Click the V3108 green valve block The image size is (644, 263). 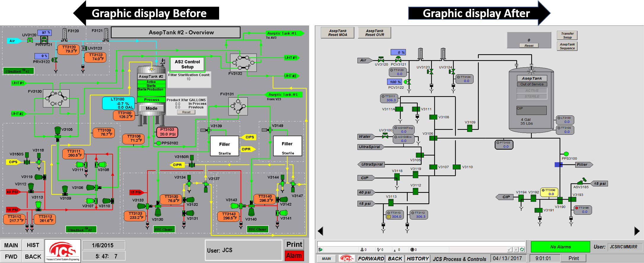(433, 117)
